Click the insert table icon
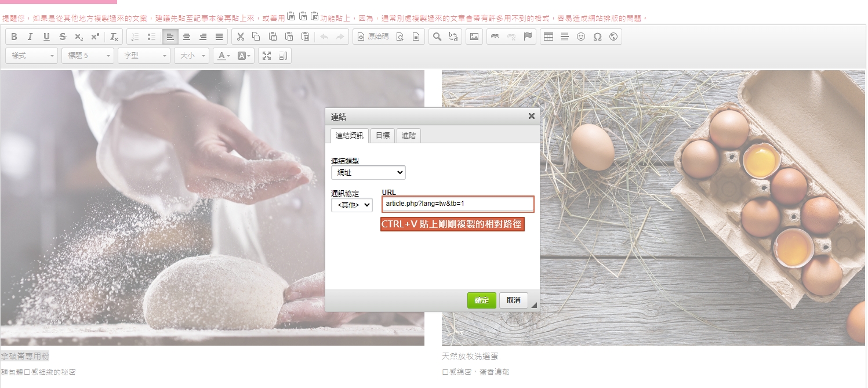Screen dimensions: 868x388 point(548,37)
